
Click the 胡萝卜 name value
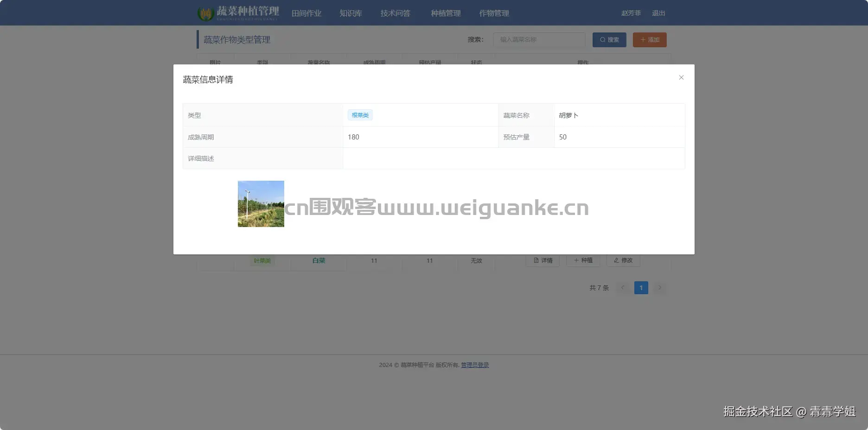pos(568,115)
